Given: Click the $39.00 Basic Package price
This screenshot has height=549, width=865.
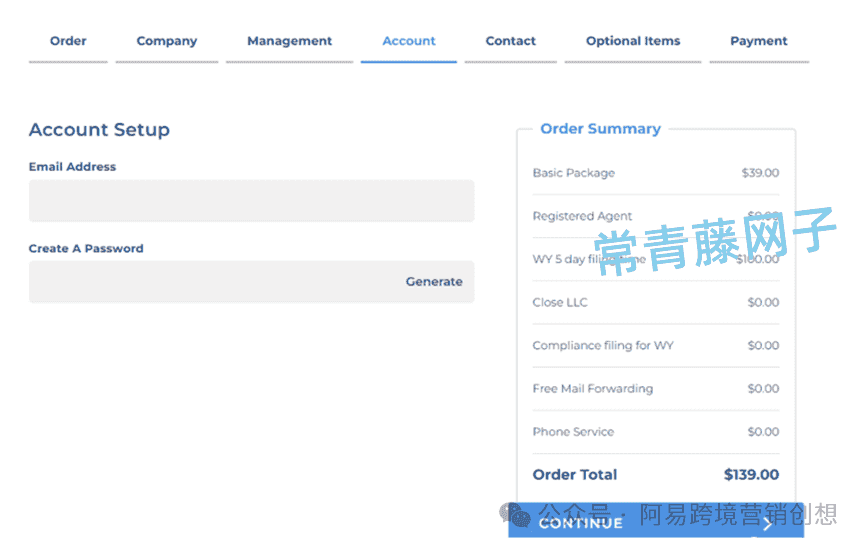Looking at the screenshot, I should (760, 173).
